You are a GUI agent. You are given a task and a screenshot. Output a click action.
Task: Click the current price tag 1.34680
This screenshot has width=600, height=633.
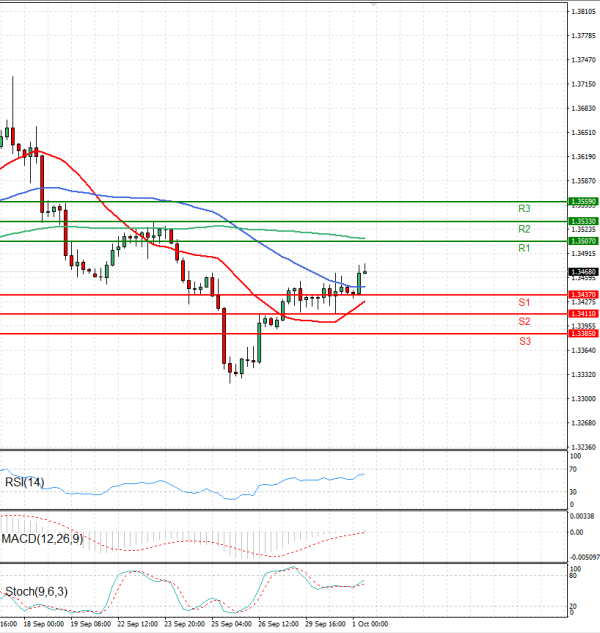click(583, 271)
